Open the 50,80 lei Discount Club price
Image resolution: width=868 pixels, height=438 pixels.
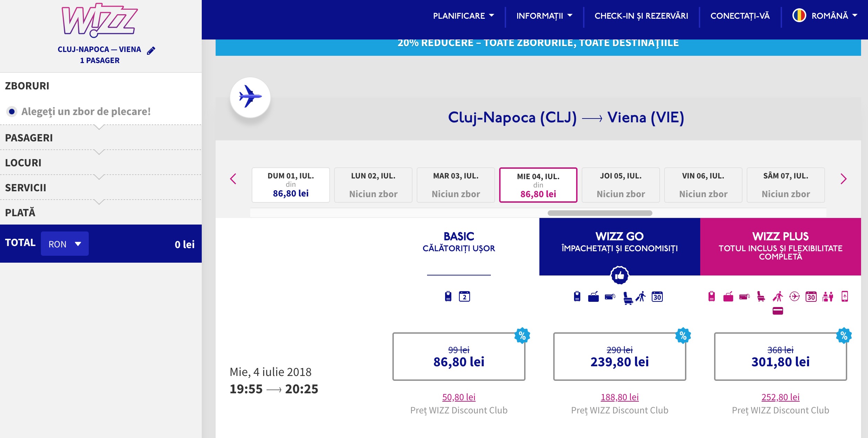tap(459, 397)
